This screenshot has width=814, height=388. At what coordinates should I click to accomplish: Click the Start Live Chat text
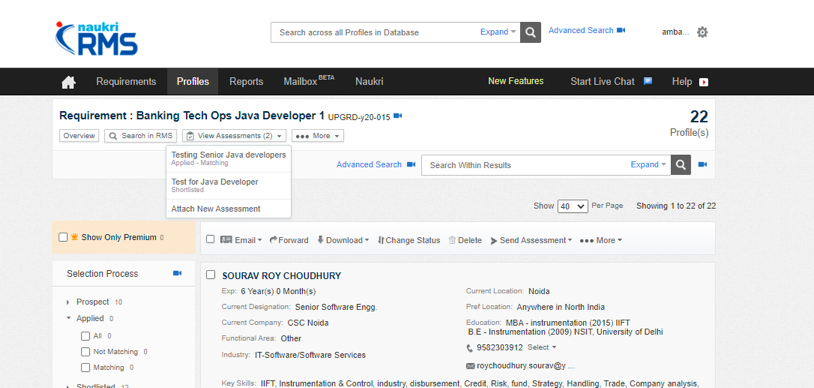pos(602,82)
